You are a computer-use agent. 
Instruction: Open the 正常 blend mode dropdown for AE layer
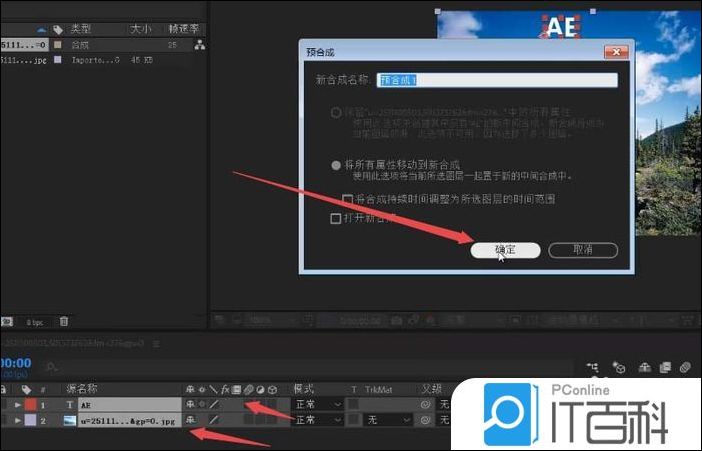[x=318, y=404]
